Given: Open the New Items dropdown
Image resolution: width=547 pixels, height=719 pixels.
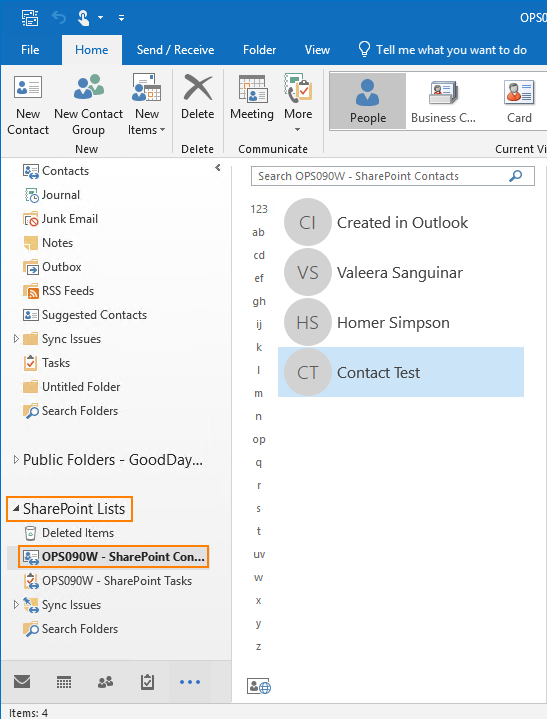Looking at the screenshot, I should coord(147,105).
